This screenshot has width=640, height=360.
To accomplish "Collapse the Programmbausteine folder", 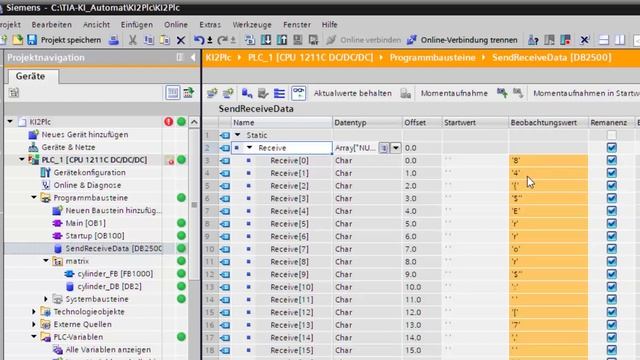I will coord(34,198).
